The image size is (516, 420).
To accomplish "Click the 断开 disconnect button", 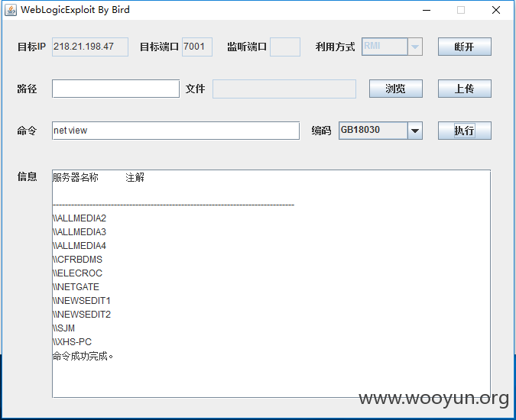I will pos(464,47).
